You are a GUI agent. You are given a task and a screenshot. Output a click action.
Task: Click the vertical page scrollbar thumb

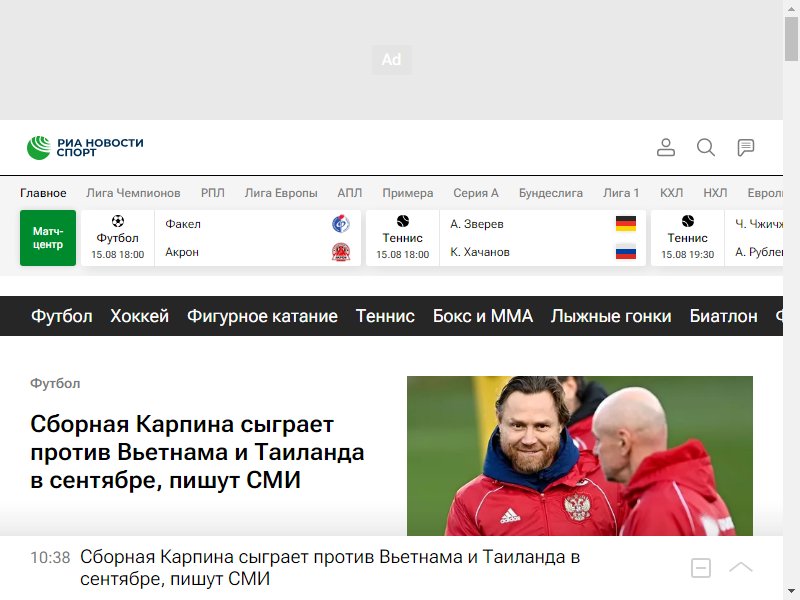[x=791, y=38]
